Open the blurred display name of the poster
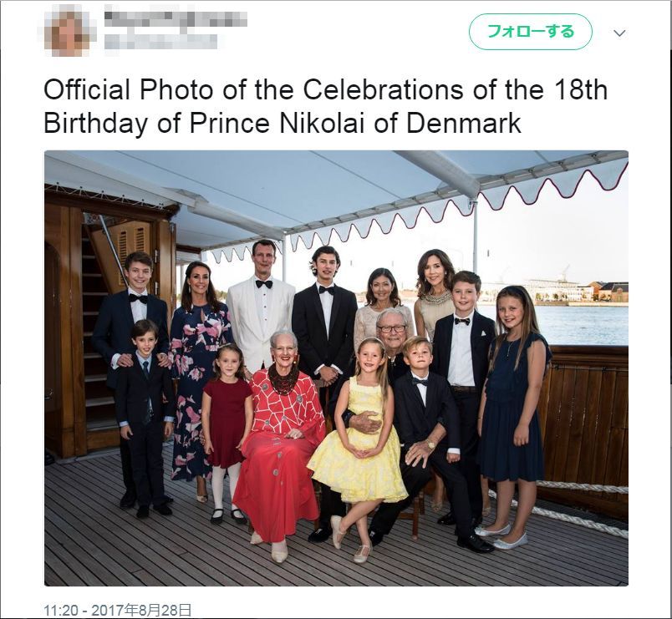The height and width of the screenshot is (619, 672). click(176, 17)
